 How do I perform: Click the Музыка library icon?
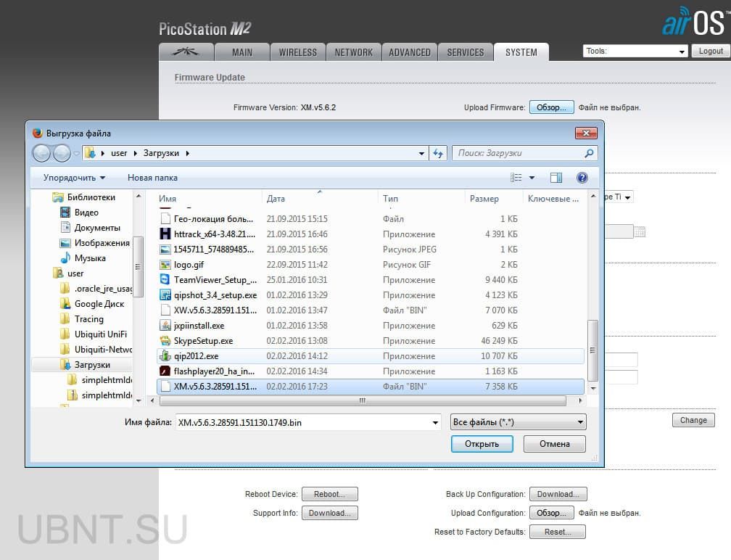click(65, 258)
